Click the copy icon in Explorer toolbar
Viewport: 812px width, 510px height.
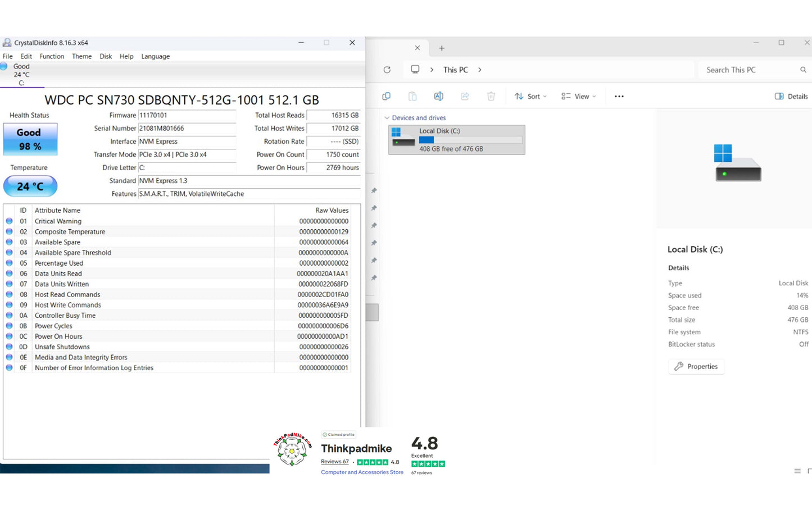click(x=386, y=97)
